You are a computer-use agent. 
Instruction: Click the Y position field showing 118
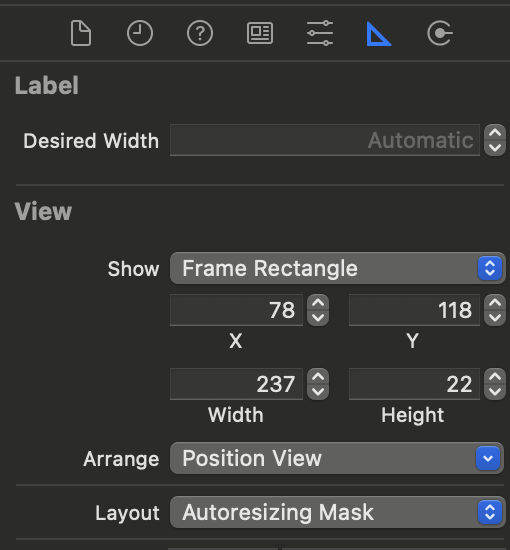[x=414, y=310]
